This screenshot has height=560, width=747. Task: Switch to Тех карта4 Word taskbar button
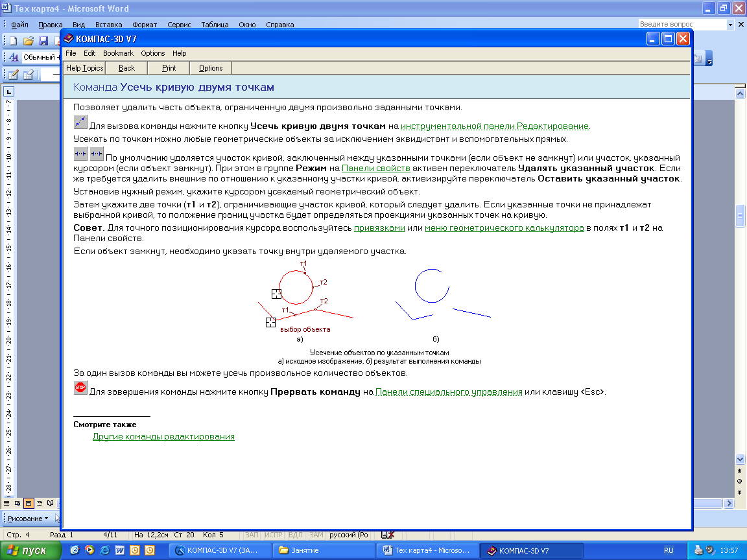pyautogui.click(x=427, y=550)
